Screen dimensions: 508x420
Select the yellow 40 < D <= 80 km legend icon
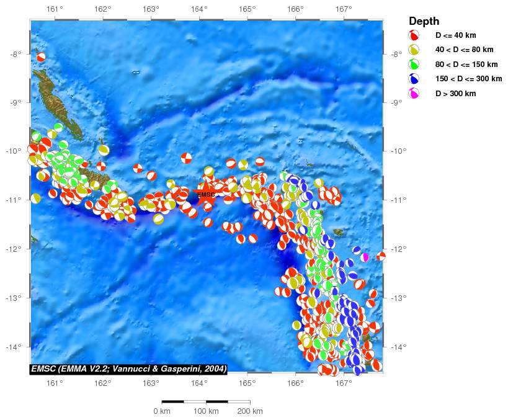414,50
